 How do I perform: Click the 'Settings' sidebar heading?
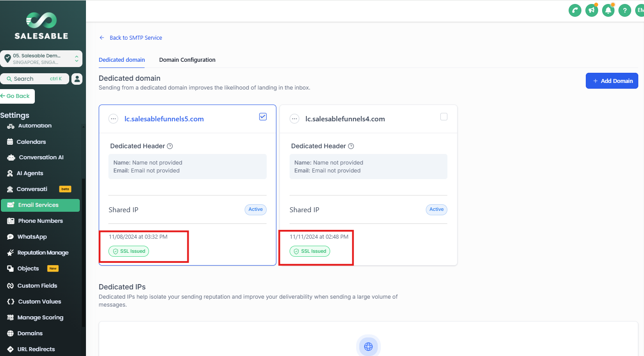[x=15, y=115]
